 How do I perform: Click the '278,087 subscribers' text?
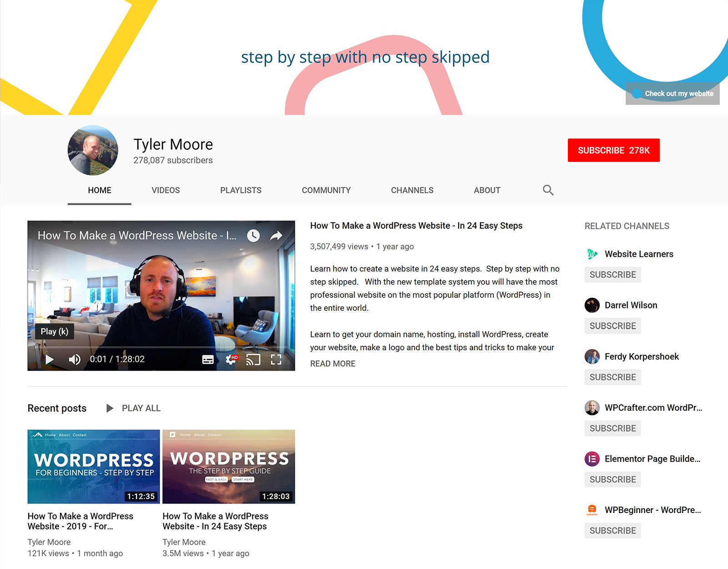(x=173, y=161)
